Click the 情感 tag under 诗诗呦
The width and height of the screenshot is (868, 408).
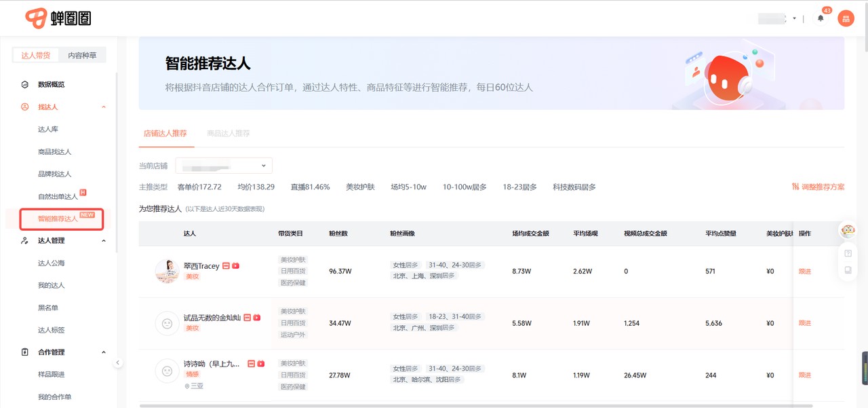[193, 374]
